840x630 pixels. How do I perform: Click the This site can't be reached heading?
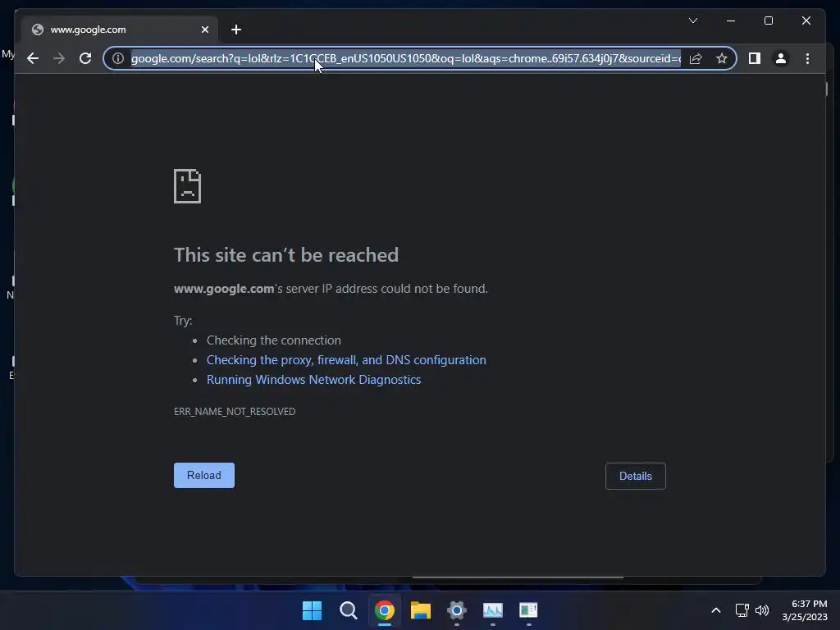pyautogui.click(x=286, y=255)
